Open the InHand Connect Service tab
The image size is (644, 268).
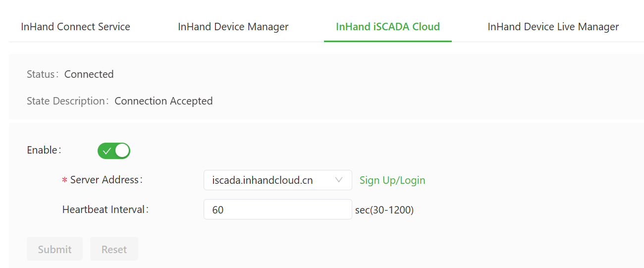(x=75, y=27)
